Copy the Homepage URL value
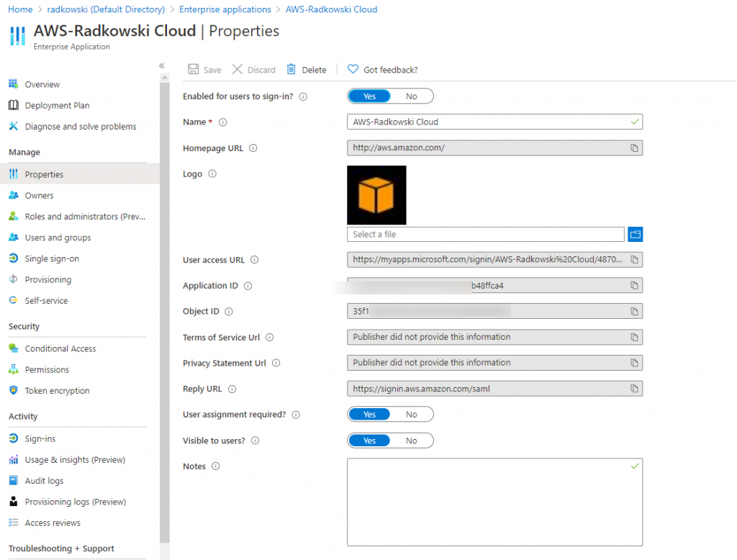The image size is (737, 560). click(x=634, y=148)
